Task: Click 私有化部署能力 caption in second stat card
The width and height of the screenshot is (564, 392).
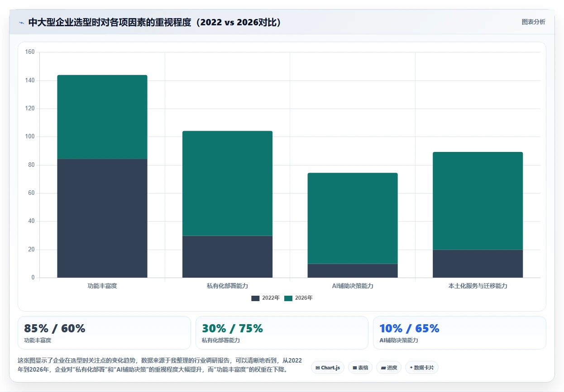Action: (x=220, y=340)
